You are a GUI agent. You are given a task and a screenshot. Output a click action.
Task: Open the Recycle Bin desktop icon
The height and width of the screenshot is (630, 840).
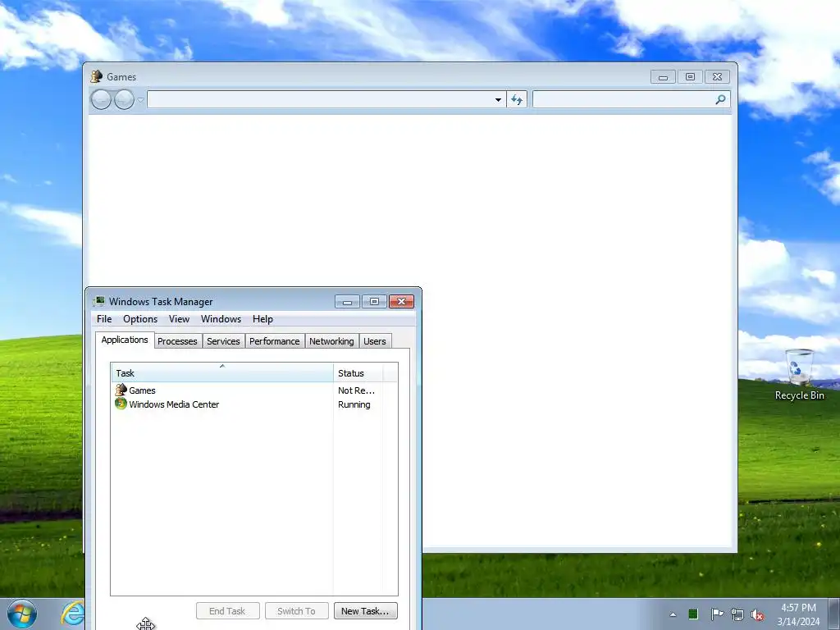(x=799, y=375)
